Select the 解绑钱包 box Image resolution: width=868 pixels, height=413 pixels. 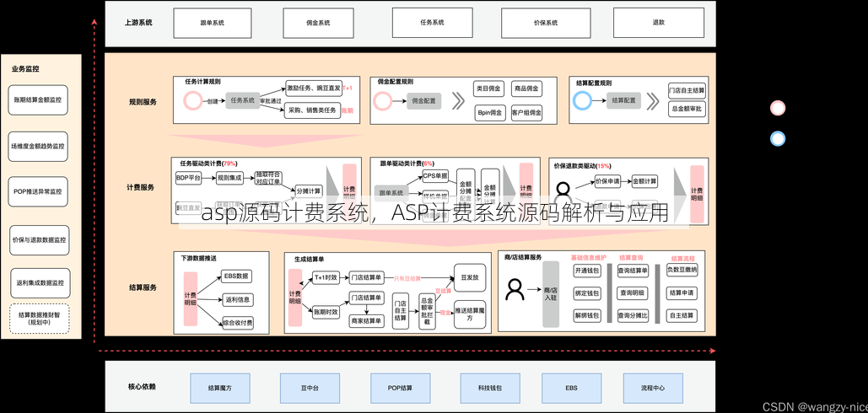point(587,316)
